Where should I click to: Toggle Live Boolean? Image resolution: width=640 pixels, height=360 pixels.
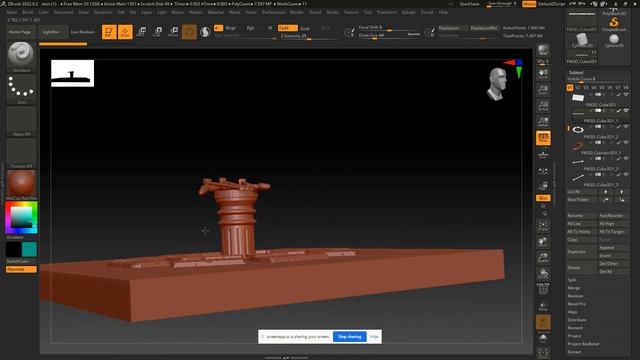(x=82, y=32)
